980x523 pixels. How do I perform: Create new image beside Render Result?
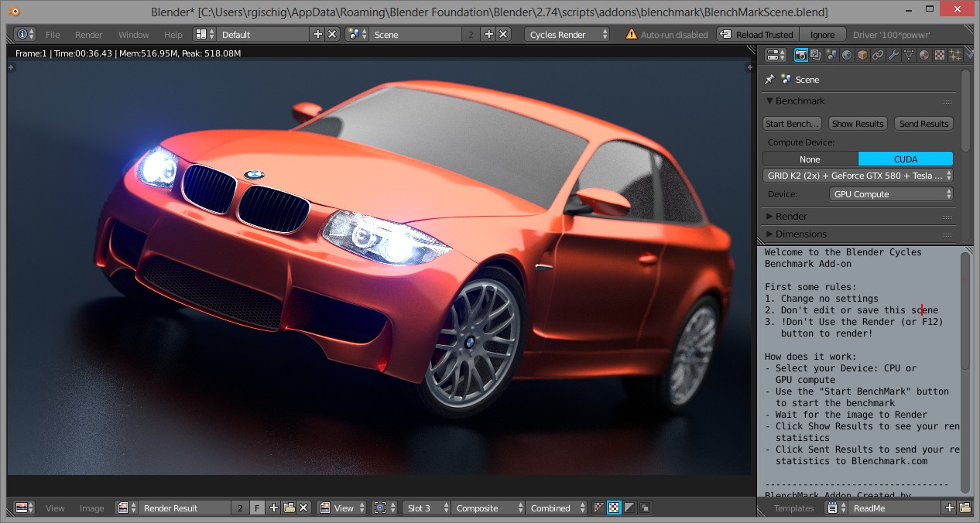(x=274, y=508)
